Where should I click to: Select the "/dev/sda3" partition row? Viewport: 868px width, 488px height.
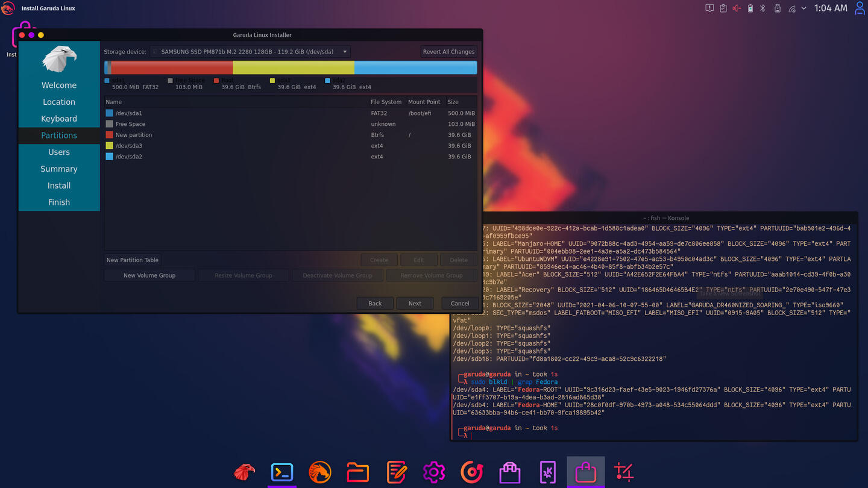point(291,146)
